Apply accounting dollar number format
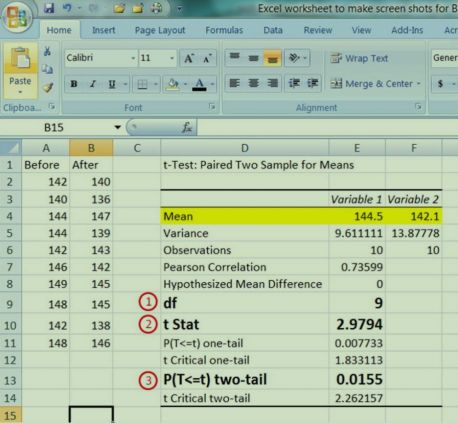The image size is (458, 423). point(441,83)
